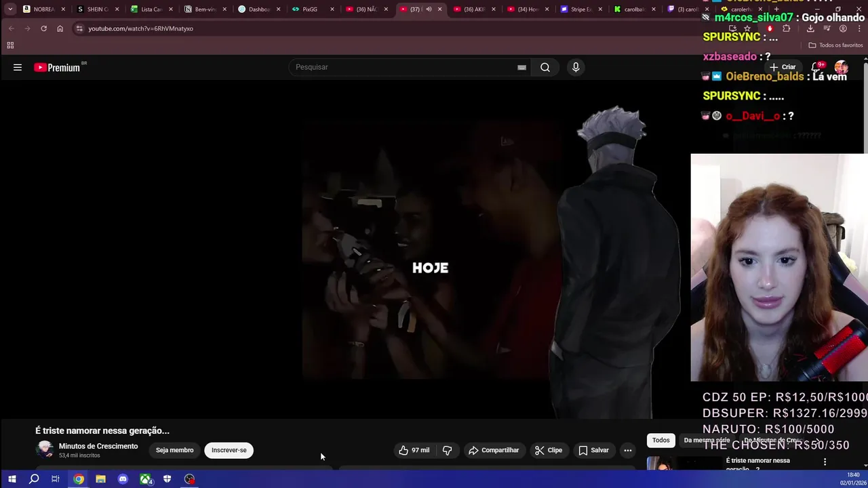868x488 pixels.
Task: Open suggested video É triste namorar nessa geração
Action: click(x=757, y=464)
